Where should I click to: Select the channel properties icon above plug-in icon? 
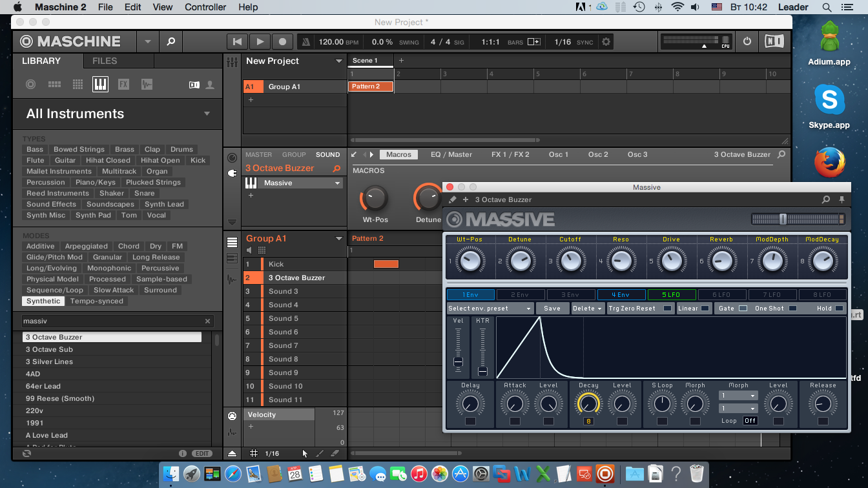point(232,158)
